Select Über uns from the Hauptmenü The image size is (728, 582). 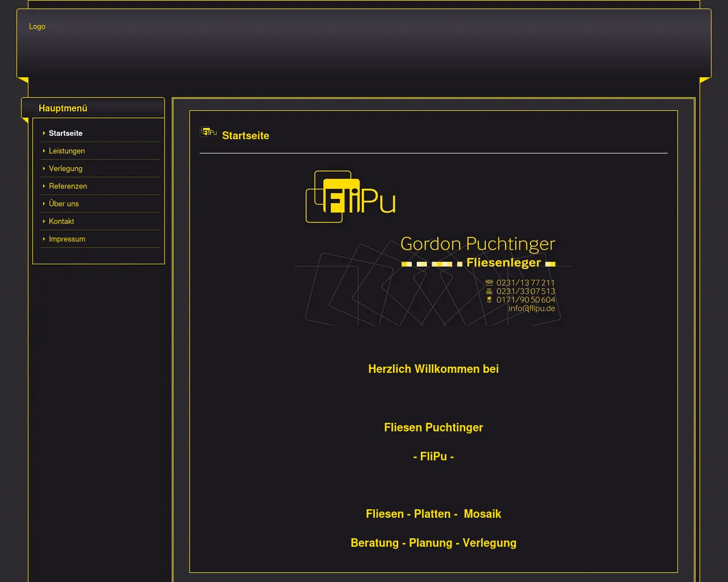tap(64, 203)
